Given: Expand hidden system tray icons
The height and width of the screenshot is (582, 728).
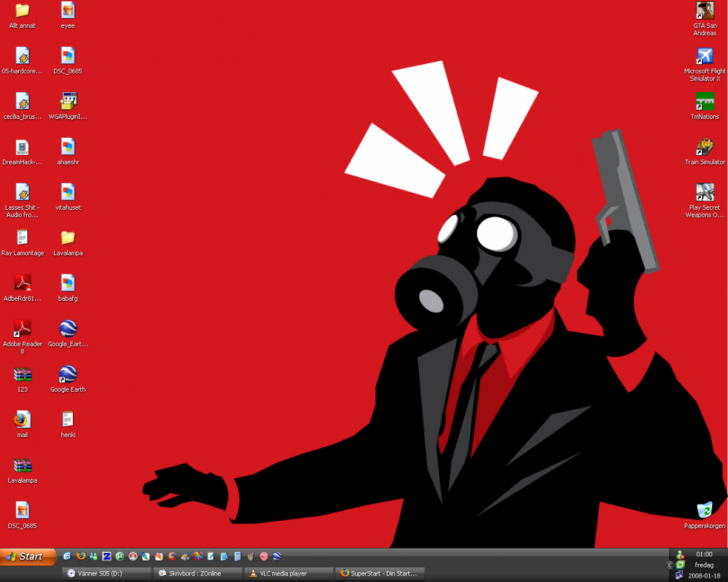Looking at the screenshot, I should (670, 565).
